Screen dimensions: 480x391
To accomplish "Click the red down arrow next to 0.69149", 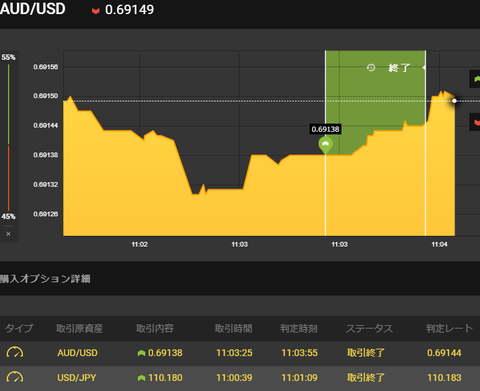I will (x=96, y=11).
